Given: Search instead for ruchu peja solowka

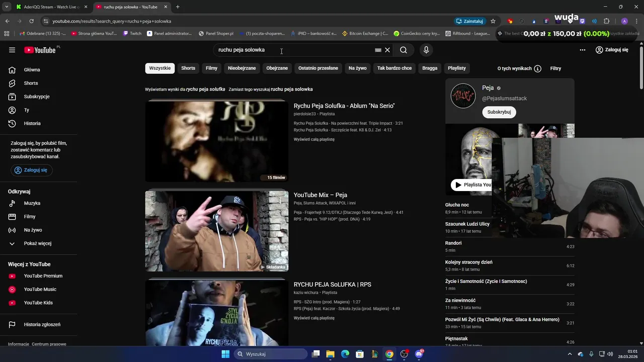Looking at the screenshot, I should click(x=292, y=89).
